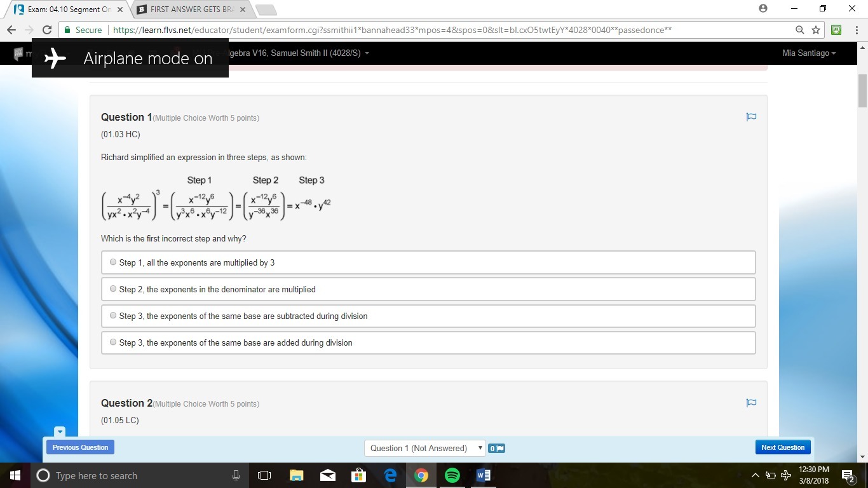This screenshot has width=868, height=488.
Task: Open Task View on the taskbar
Action: coord(264,475)
